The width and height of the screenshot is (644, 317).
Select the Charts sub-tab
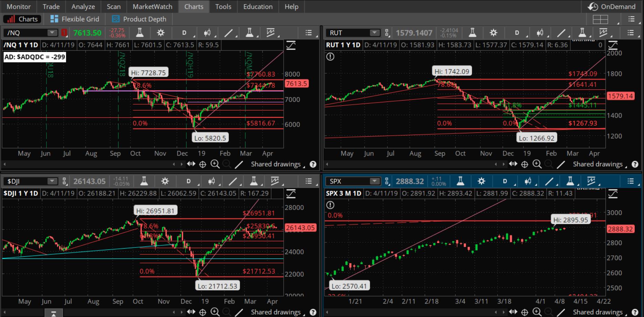pyautogui.click(x=22, y=19)
